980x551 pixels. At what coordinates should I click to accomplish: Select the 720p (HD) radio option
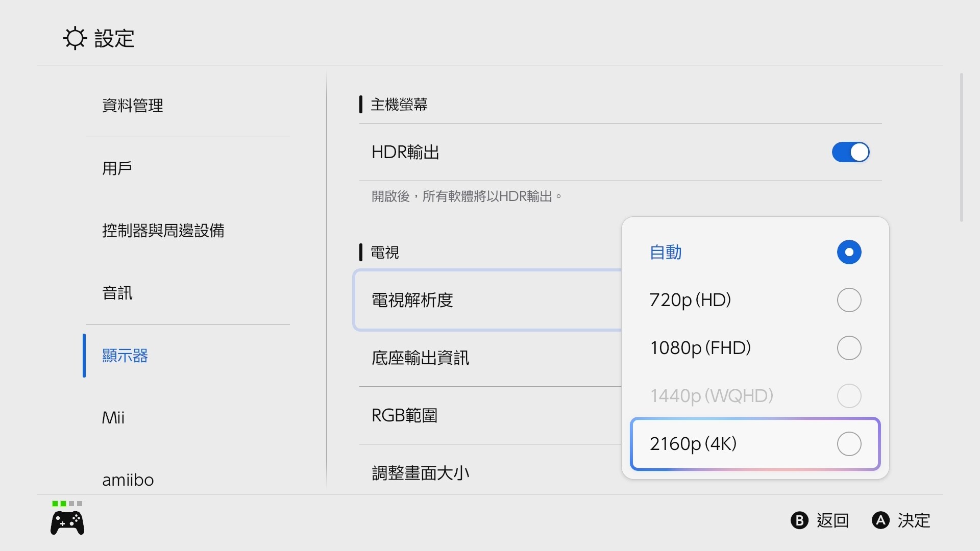point(849,300)
